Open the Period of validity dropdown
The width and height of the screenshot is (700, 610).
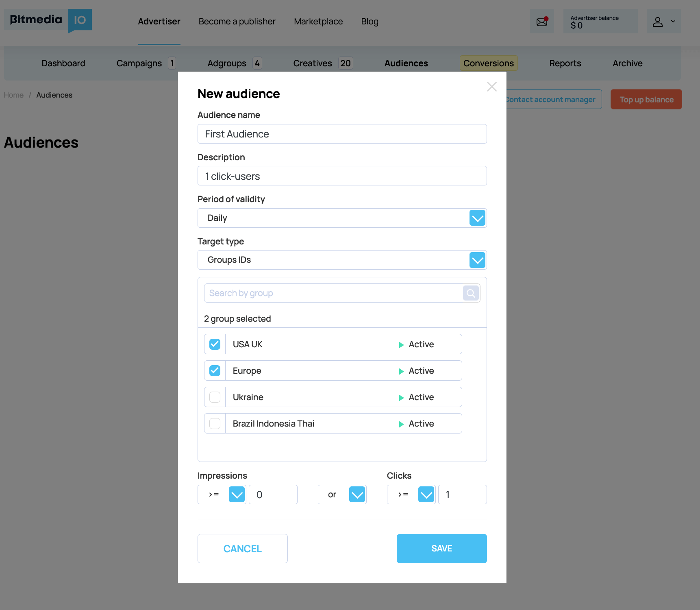pyautogui.click(x=477, y=218)
